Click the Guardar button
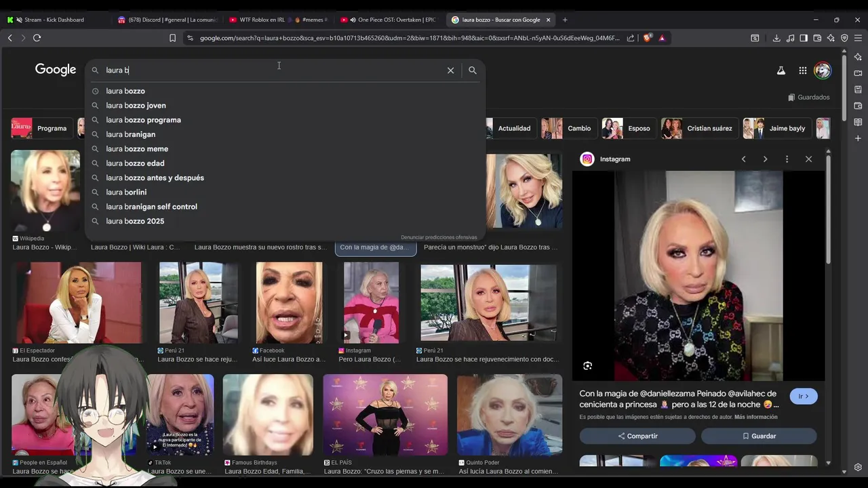Image resolution: width=868 pixels, height=488 pixels. pos(759,436)
